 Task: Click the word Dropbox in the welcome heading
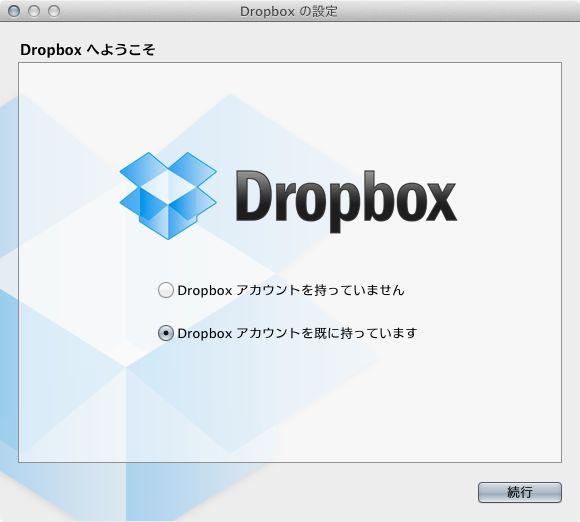(51, 50)
